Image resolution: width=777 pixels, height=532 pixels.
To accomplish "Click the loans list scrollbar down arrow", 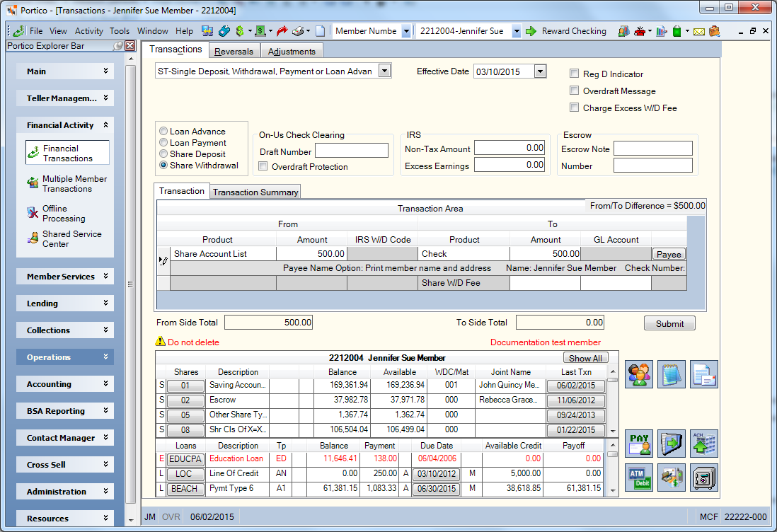I will click(613, 491).
